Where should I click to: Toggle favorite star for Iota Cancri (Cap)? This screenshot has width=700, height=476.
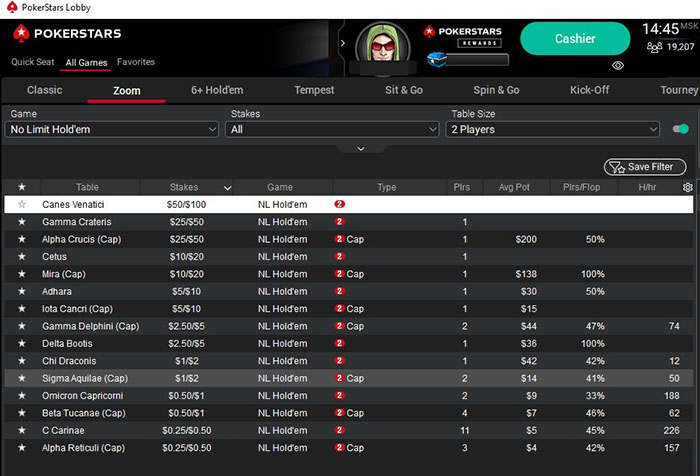point(21,309)
